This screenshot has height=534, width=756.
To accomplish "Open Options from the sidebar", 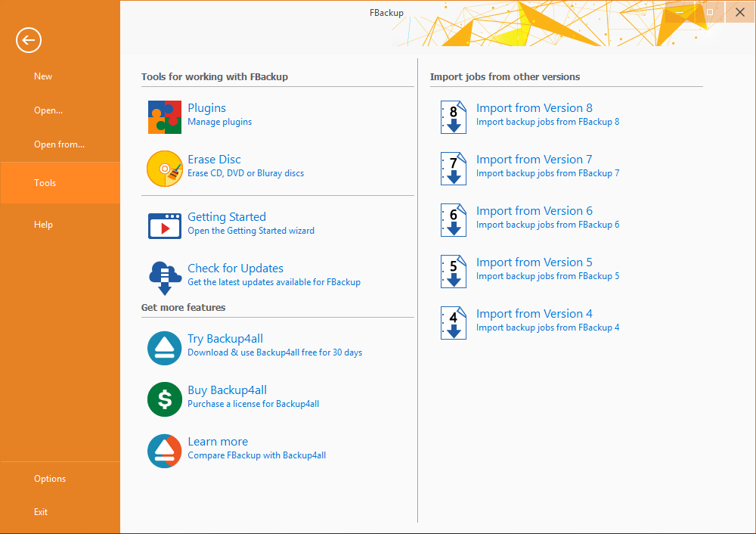I will point(50,479).
